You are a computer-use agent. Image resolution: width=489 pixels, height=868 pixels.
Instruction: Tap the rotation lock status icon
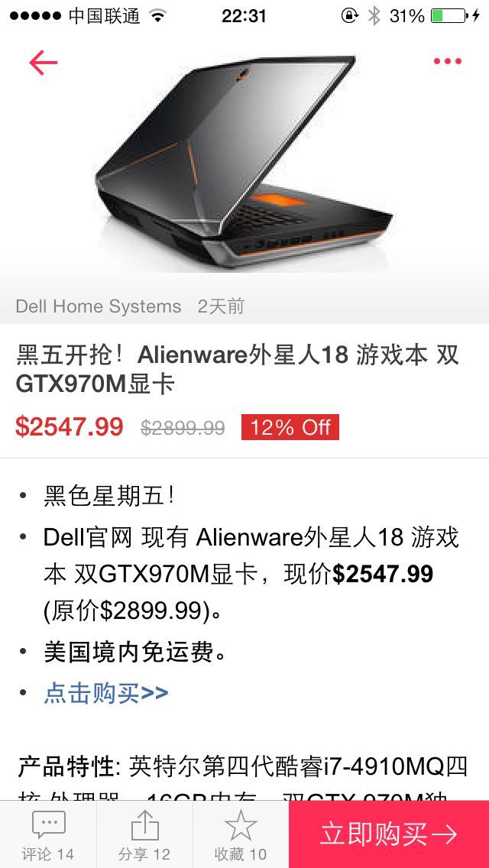point(349,15)
